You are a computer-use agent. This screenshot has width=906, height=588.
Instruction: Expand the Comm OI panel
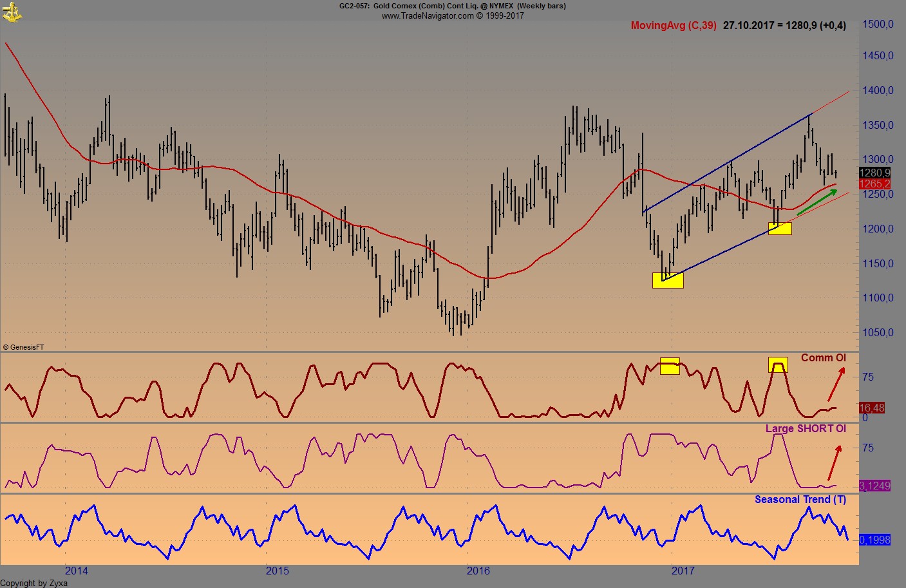[824, 357]
